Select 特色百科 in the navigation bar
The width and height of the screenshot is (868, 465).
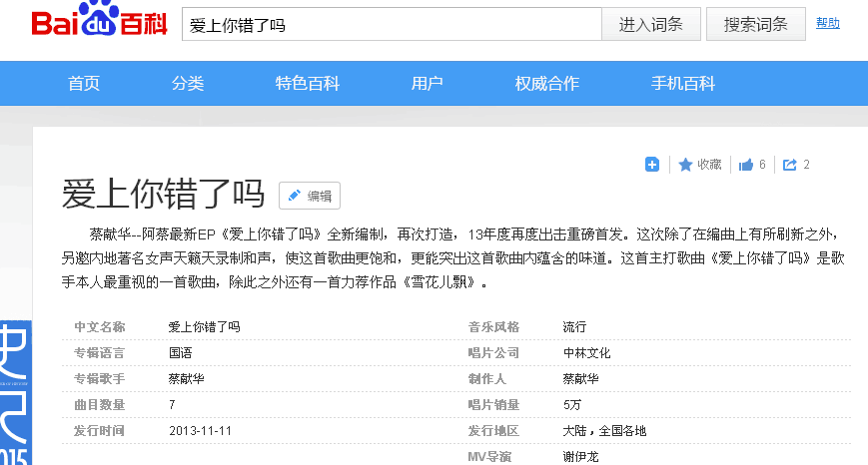pyautogui.click(x=308, y=84)
